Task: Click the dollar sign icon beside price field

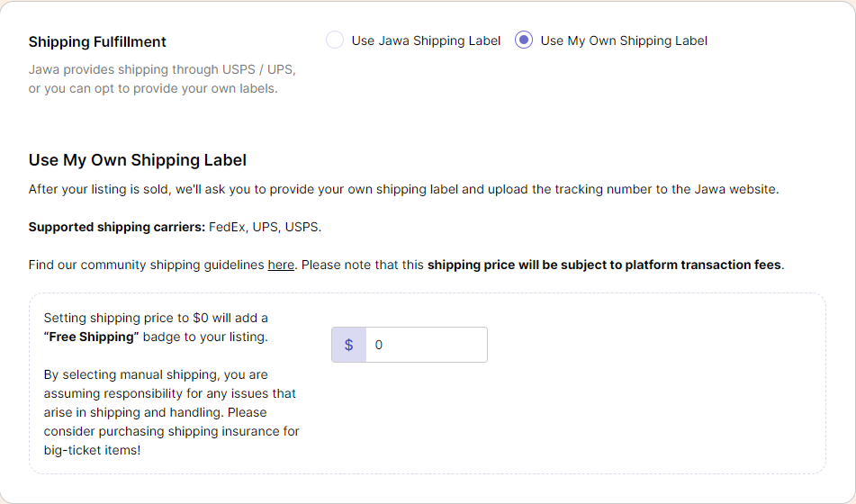Action: pyautogui.click(x=349, y=345)
